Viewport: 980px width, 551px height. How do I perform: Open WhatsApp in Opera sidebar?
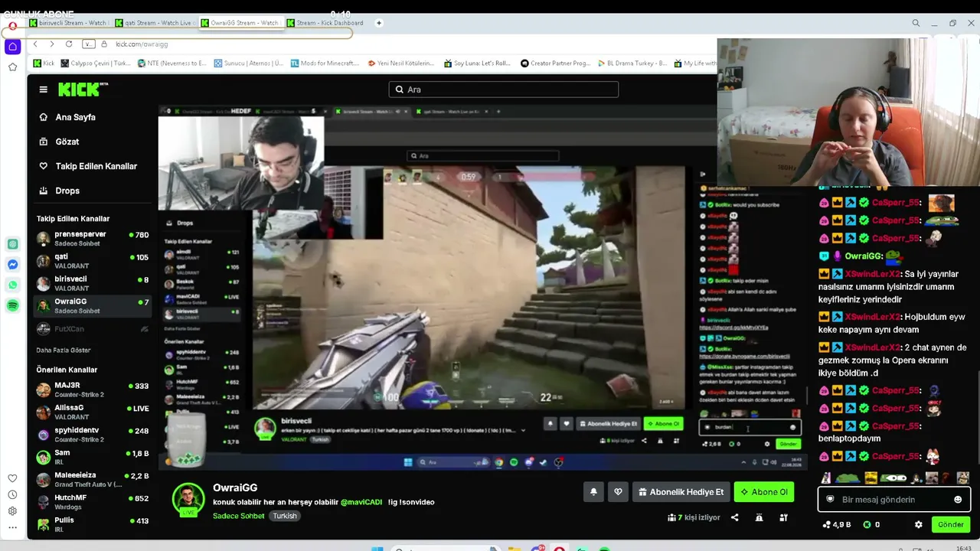13,285
